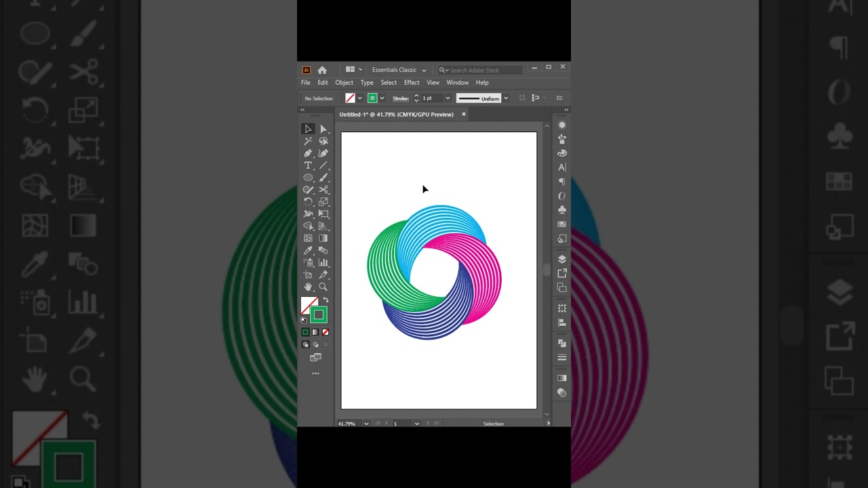Select the Ellipse tool
The image size is (868, 488).
point(308,178)
